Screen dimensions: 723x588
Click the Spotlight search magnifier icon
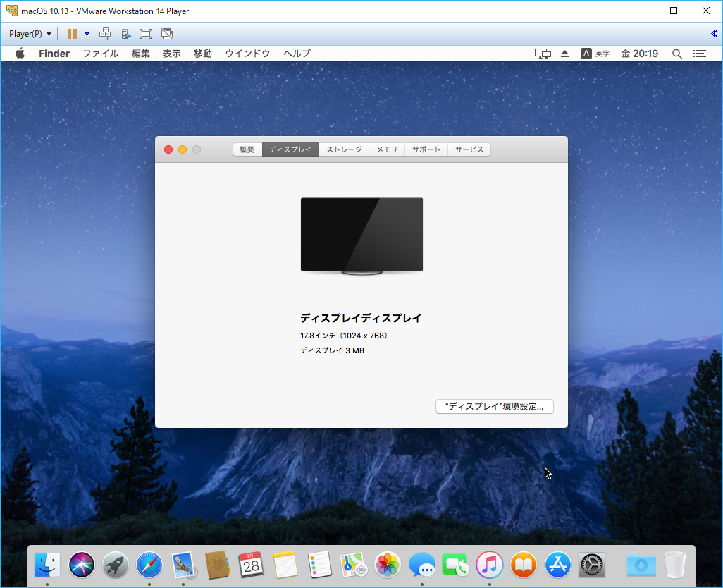[677, 54]
